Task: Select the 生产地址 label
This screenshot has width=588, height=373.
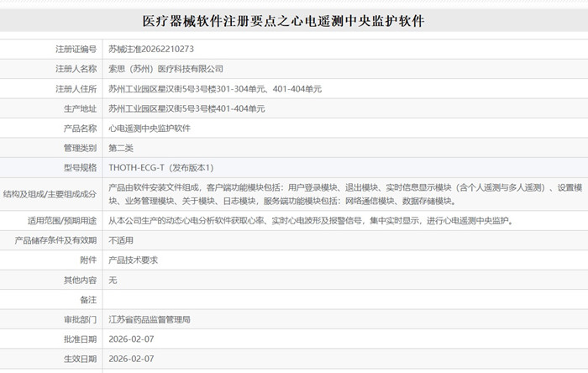Action: pos(81,108)
